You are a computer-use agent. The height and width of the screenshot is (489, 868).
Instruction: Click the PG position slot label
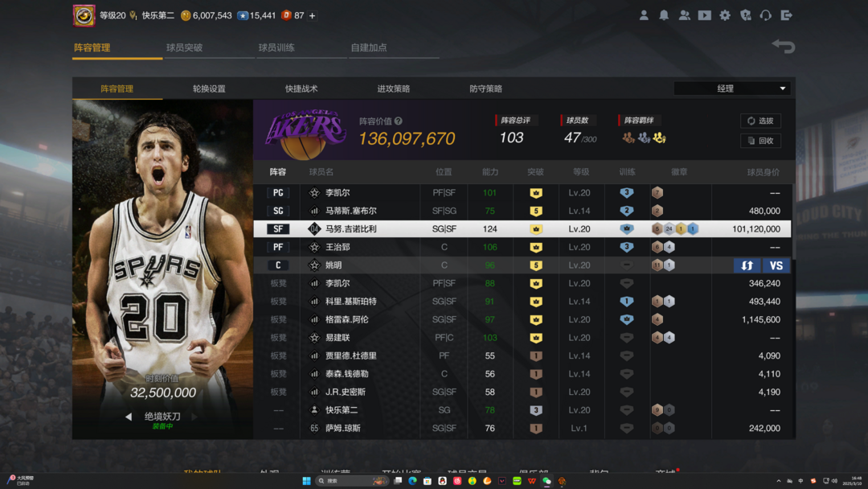(278, 193)
